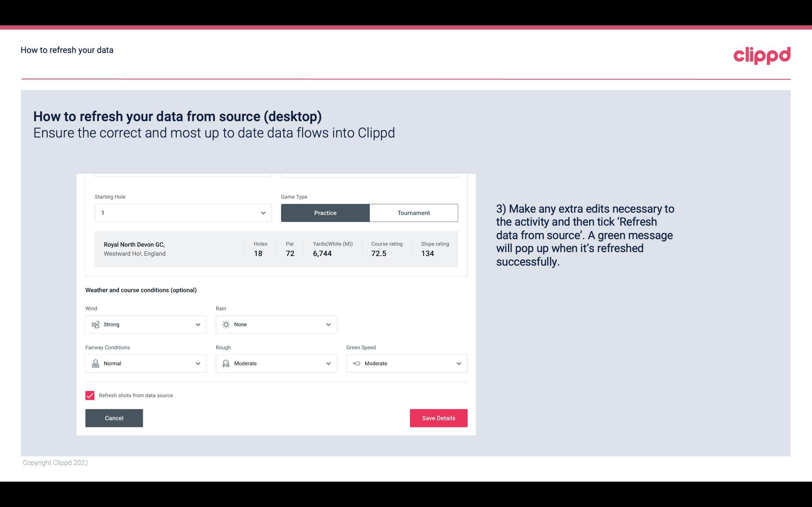This screenshot has height=507, width=812.
Task: Click the starting hole dropdown arrow icon
Action: pos(263,213)
